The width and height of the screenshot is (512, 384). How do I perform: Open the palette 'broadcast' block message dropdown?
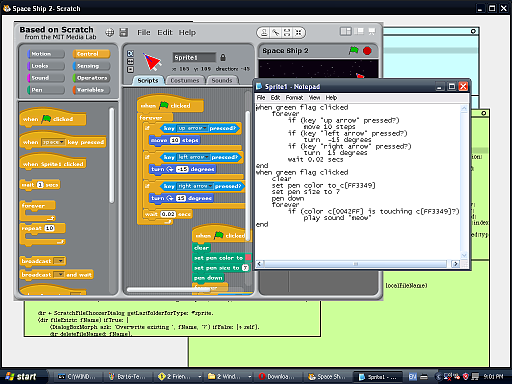pyautogui.click(x=59, y=261)
